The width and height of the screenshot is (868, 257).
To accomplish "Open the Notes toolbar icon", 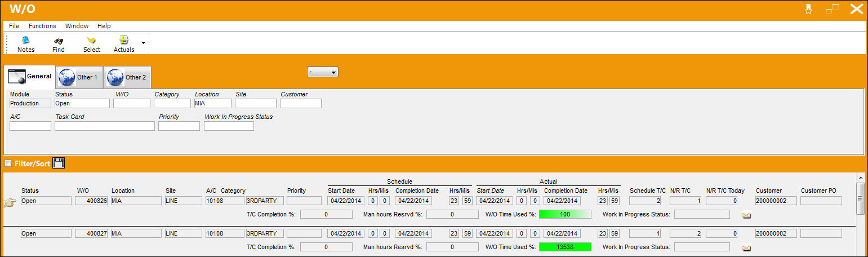I will click(26, 45).
